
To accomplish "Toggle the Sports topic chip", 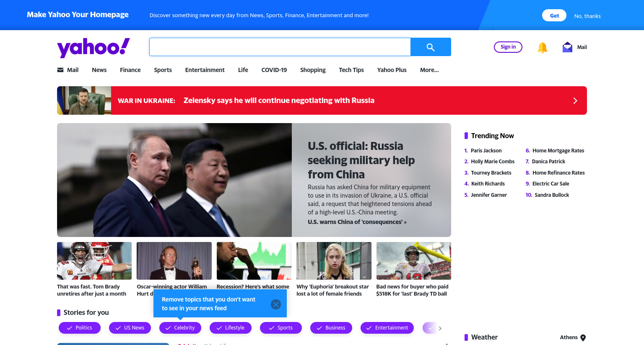I will pos(281,328).
